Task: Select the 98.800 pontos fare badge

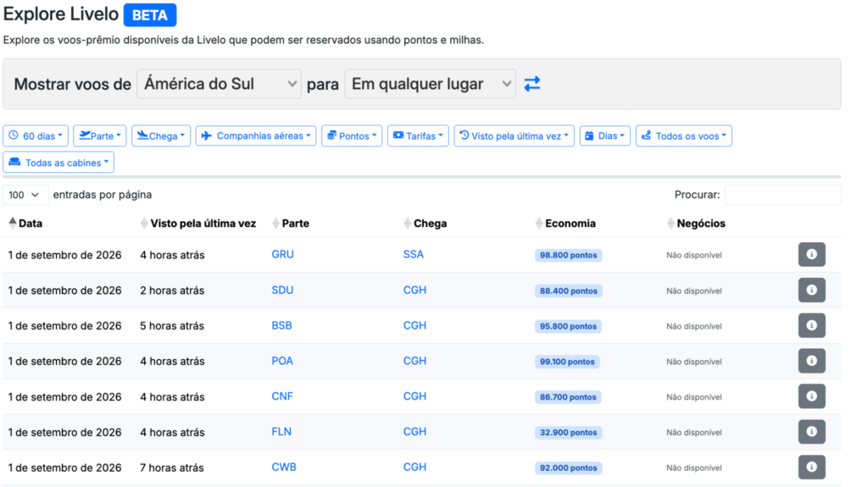Action: tap(569, 255)
